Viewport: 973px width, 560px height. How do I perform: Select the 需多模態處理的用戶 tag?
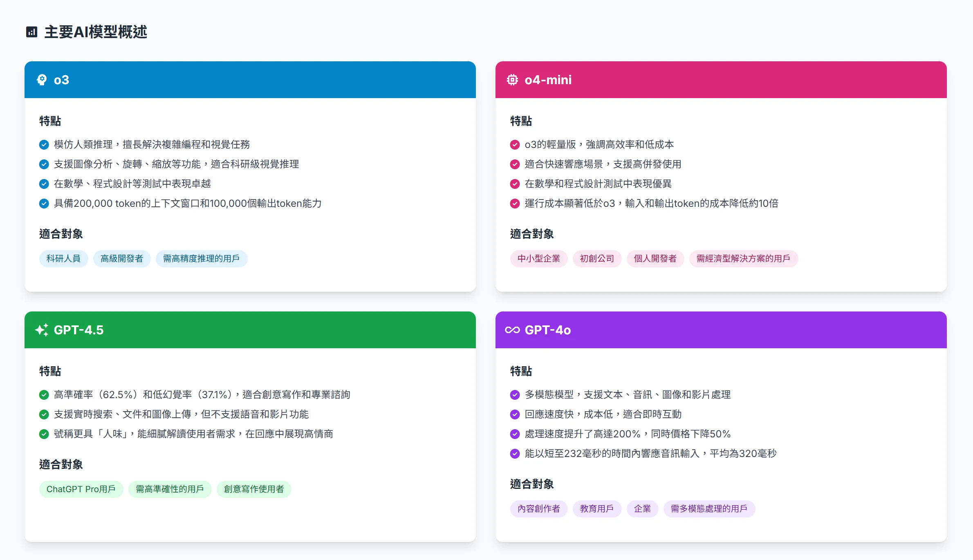[x=709, y=509]
